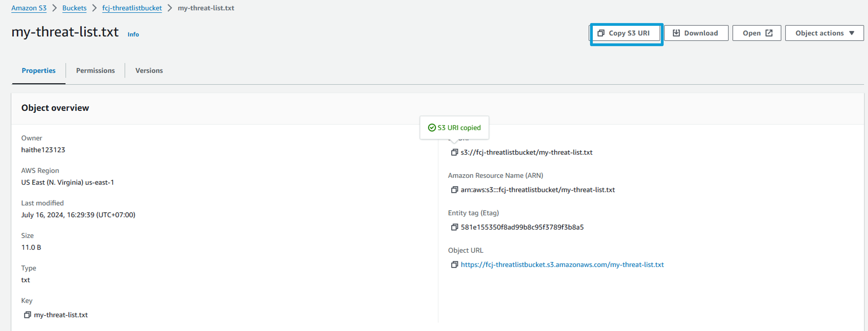This screenshot has width=868, height=331.
Task: Expand the Object actions dropdown
Action: click(x=824, y=33)
